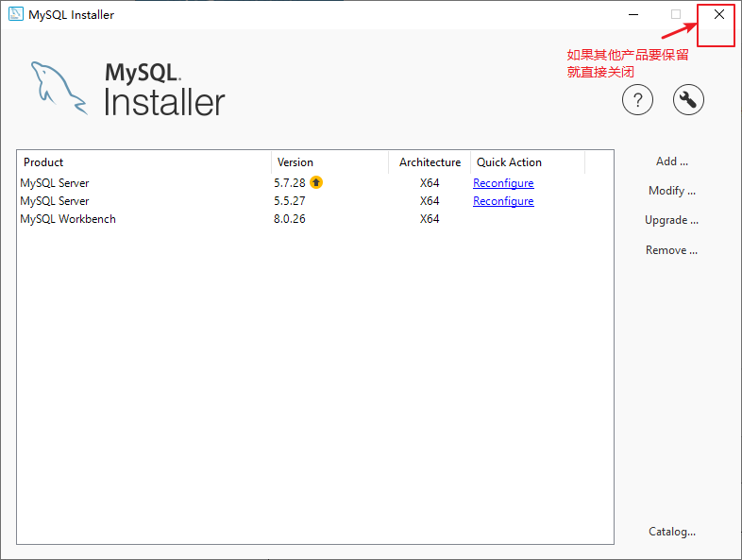
Task: Click the Remove ... button
Action: tap(671, 250)
